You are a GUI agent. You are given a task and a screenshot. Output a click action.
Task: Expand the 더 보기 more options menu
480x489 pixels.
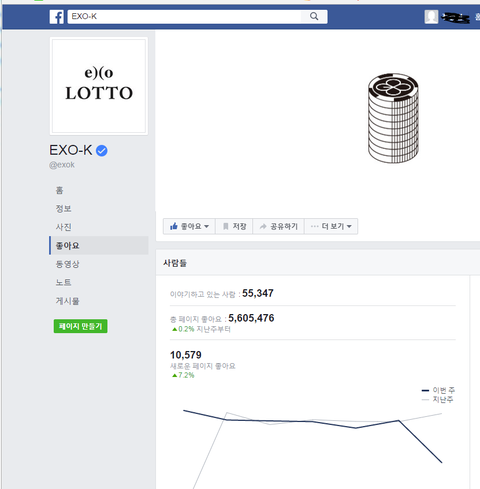coord(331,226)
